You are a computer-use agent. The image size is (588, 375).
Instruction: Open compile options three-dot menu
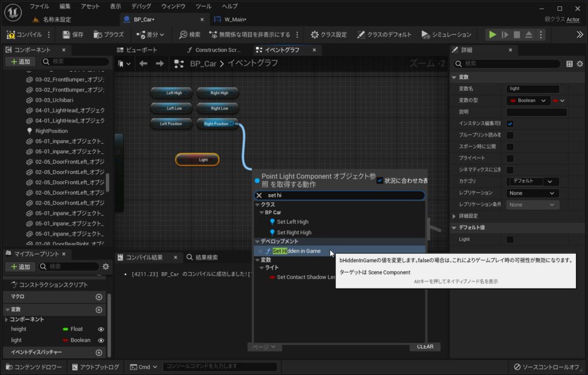pyautogui.click(x=49, y=34)
